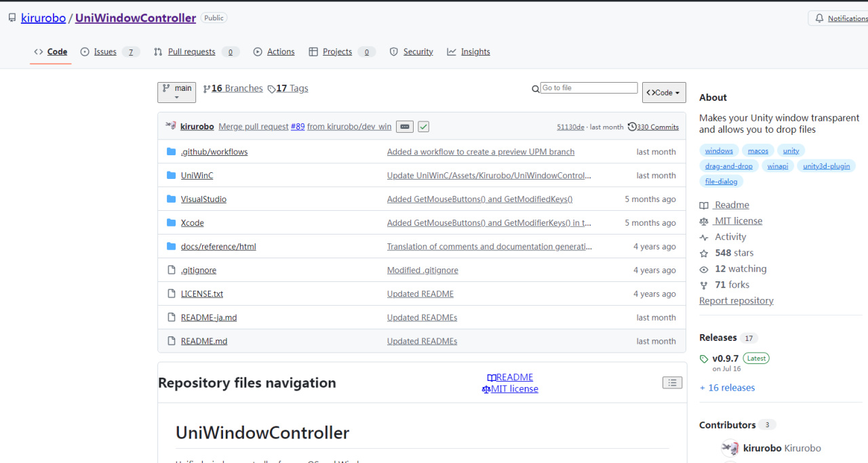Open the Xcode folder
The width and height of the screenshot is (868, 463).
click(x=192, y=223)
